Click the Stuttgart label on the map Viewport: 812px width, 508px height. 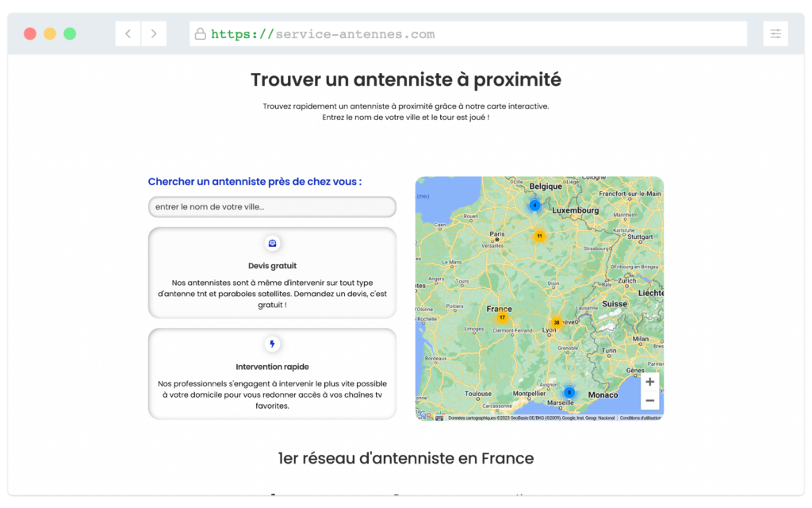point(640,237)
